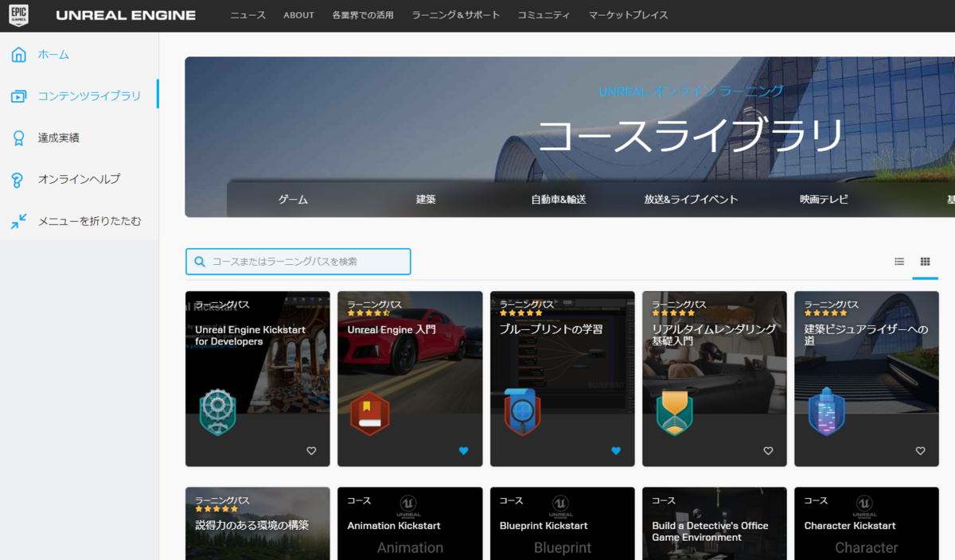Screen dimensions: 955x560
Task: Open コンテンツライブラリ sidebar link
Action: pyautogui.click(x=90, y=96)
